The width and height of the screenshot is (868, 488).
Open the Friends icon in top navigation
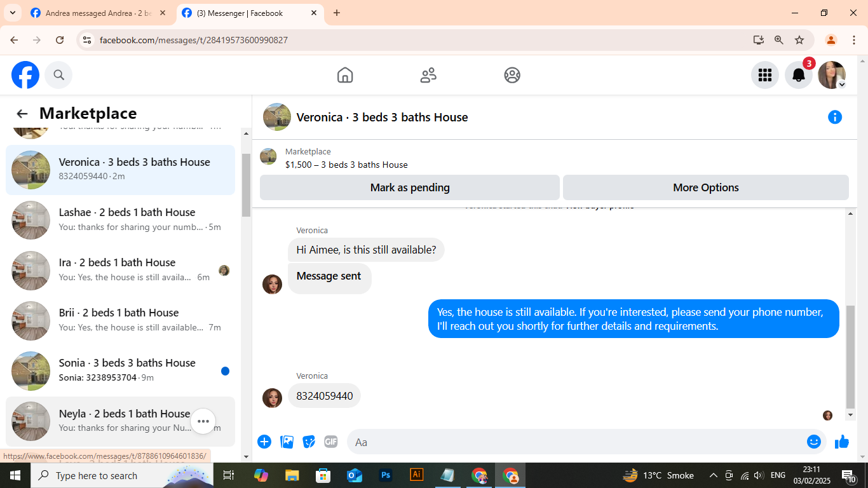point(428,75)
